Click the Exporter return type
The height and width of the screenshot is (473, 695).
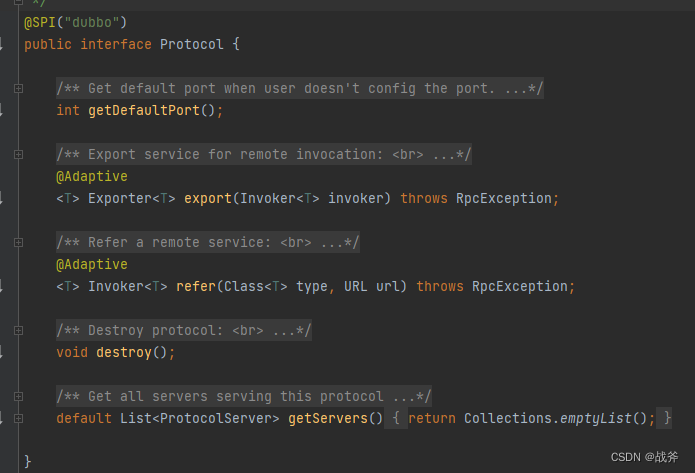coord(120,198)
